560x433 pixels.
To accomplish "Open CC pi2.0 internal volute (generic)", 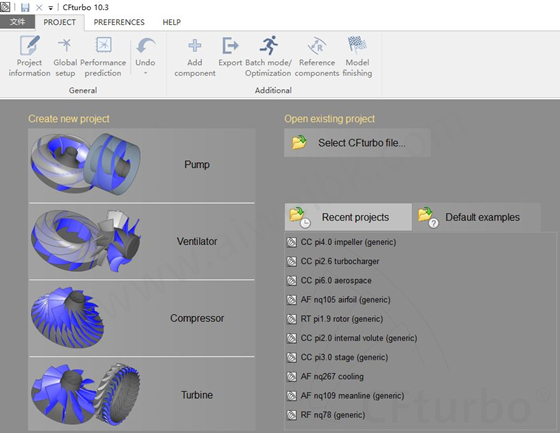I will (359, 338).
